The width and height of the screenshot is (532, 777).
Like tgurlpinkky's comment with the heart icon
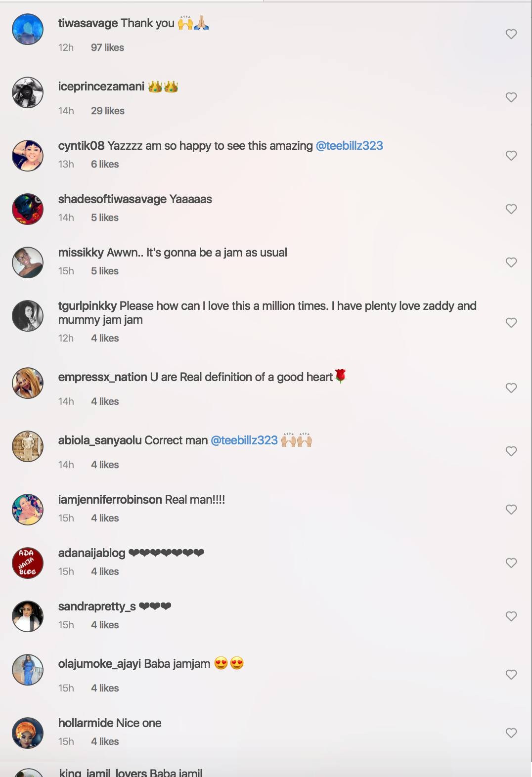click(x=511, y=322)
